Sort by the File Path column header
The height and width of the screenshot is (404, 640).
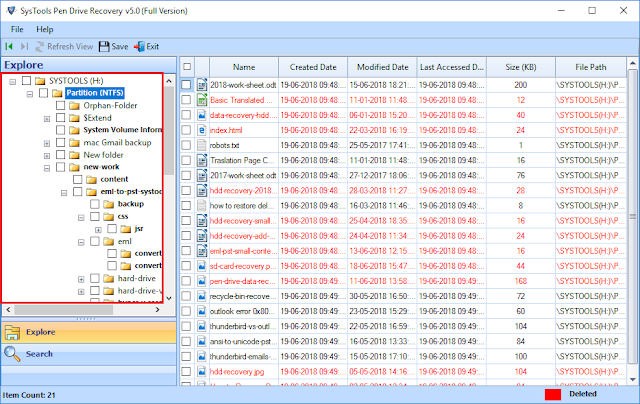[x=591, y=67]
